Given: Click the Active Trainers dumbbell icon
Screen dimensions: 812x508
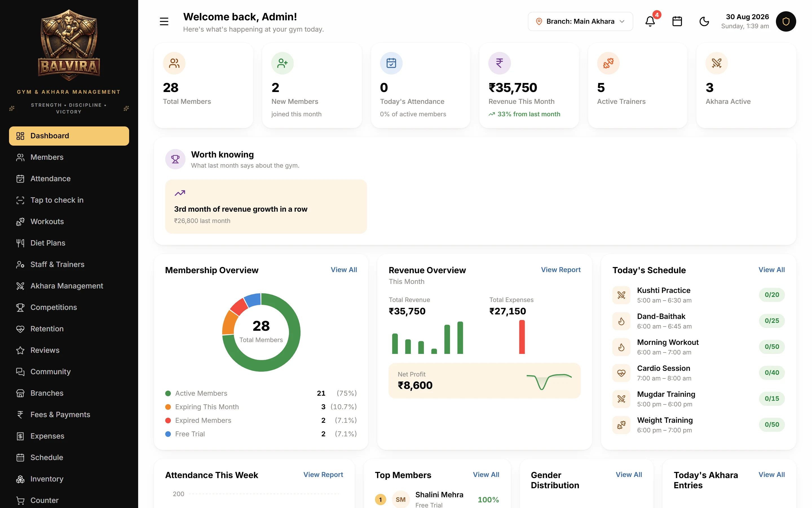Looking at the screenshot, I should click(x=608, y=63).
